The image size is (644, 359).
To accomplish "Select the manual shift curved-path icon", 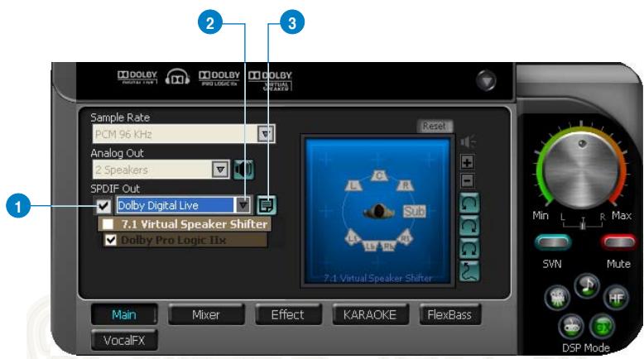I will pos(469,270).
